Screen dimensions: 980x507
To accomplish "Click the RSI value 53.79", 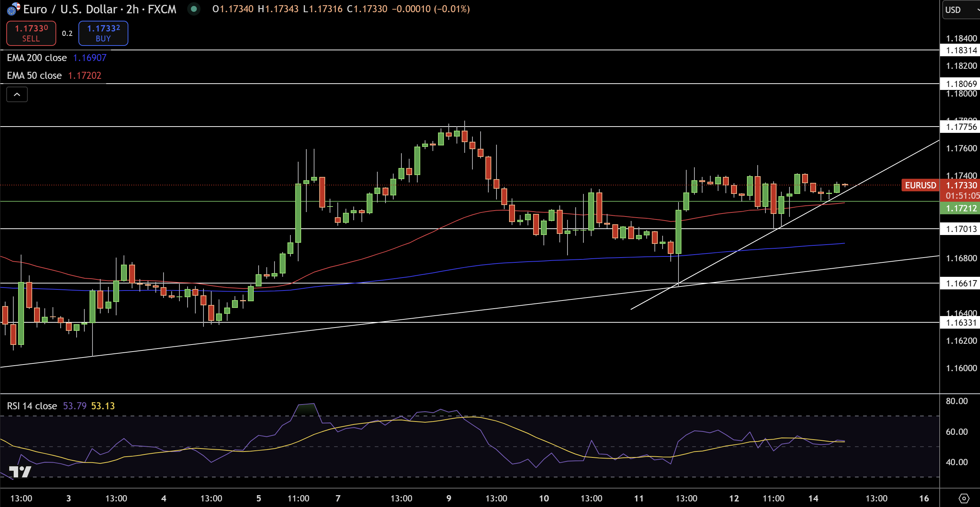I will point(75,406).
